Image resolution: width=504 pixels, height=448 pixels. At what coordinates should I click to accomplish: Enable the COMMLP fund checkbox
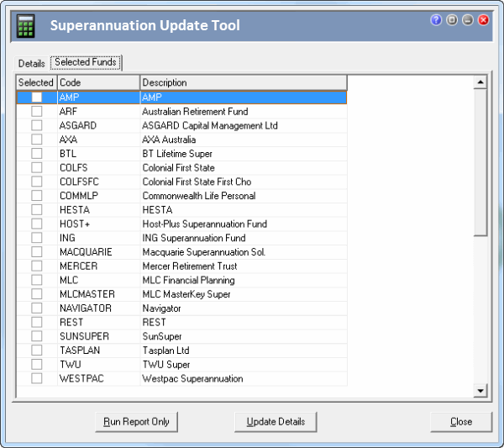[x=37, y=196]
